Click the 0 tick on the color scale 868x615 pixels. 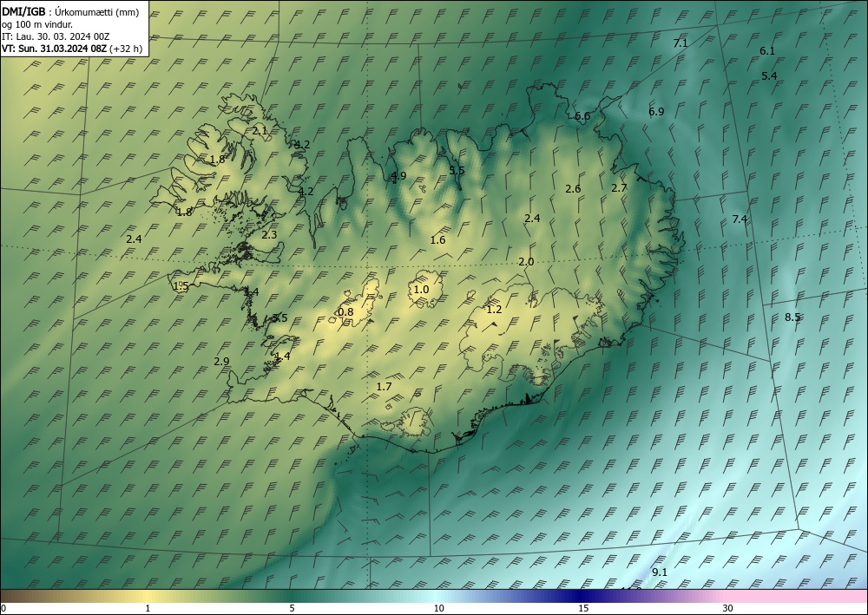(x=3, y=609)
